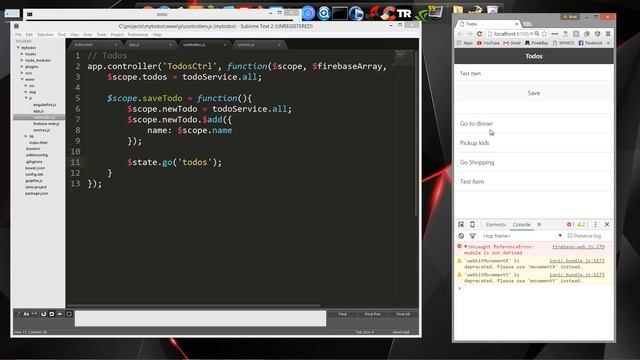This screenshot has height=360, width=640.
Task: Open the Sublime Text Selection menu
Action: (45, 35)
